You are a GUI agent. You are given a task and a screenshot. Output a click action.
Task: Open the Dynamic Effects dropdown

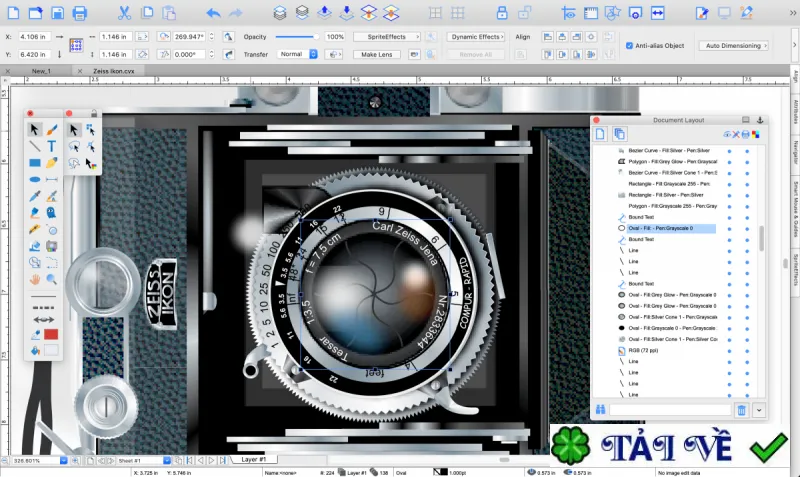click(x=476, y=37)
